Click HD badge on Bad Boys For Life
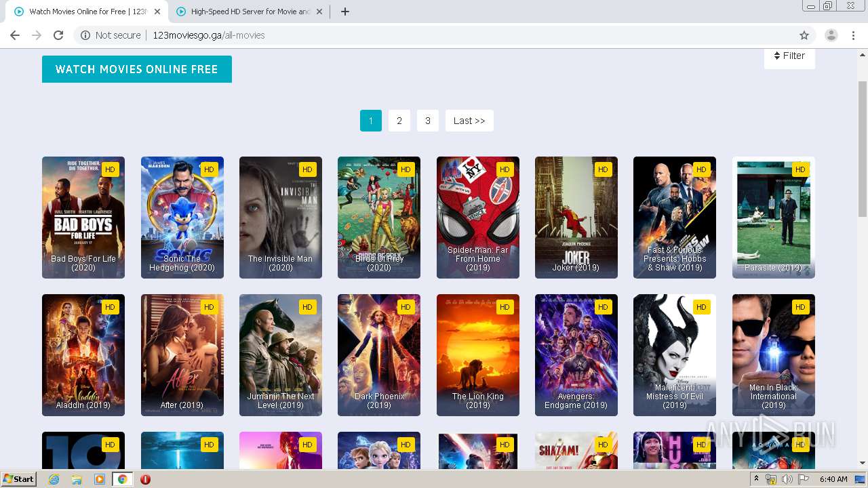 (x=110, y=169)
